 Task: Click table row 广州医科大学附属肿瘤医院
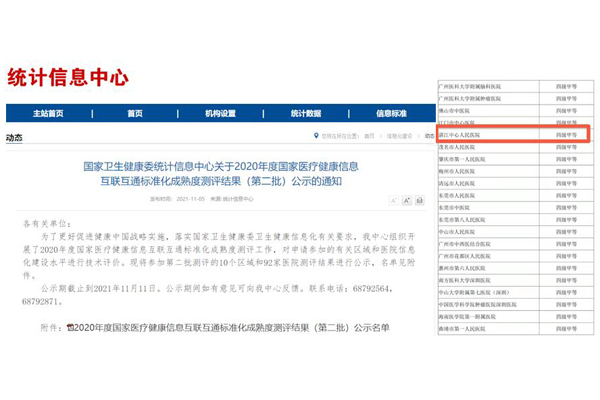(516, 99)
